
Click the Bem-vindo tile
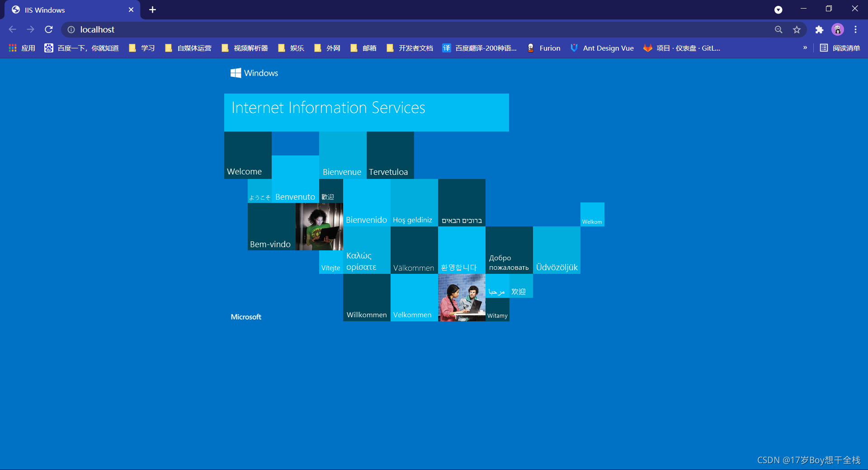click(271, 226)
